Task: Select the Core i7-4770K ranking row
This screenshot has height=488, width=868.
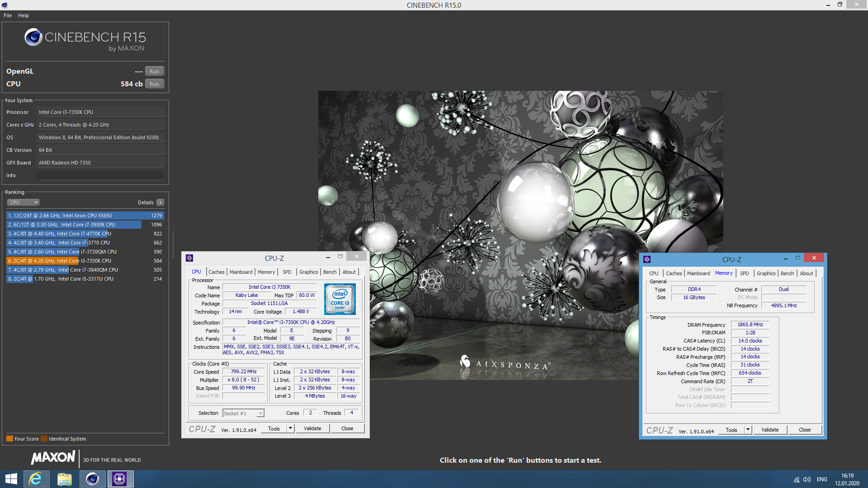Action: coord(85,234)
